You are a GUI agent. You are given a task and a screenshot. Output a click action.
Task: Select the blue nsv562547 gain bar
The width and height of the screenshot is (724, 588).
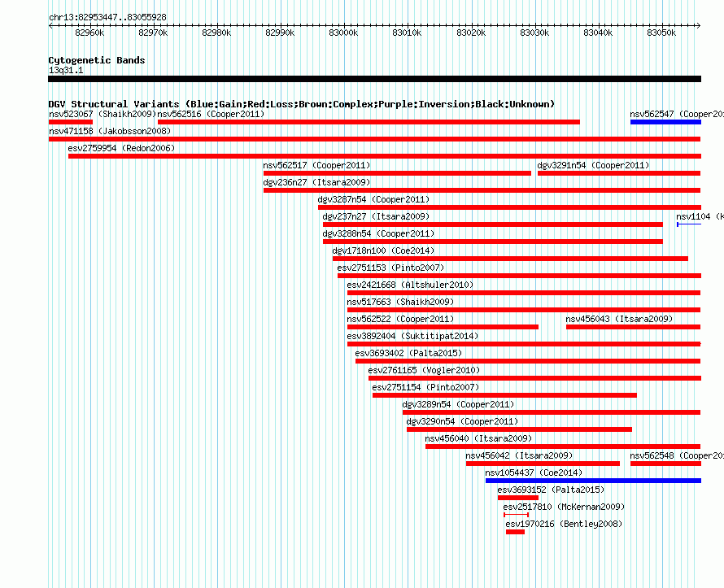tap(665, 122)
